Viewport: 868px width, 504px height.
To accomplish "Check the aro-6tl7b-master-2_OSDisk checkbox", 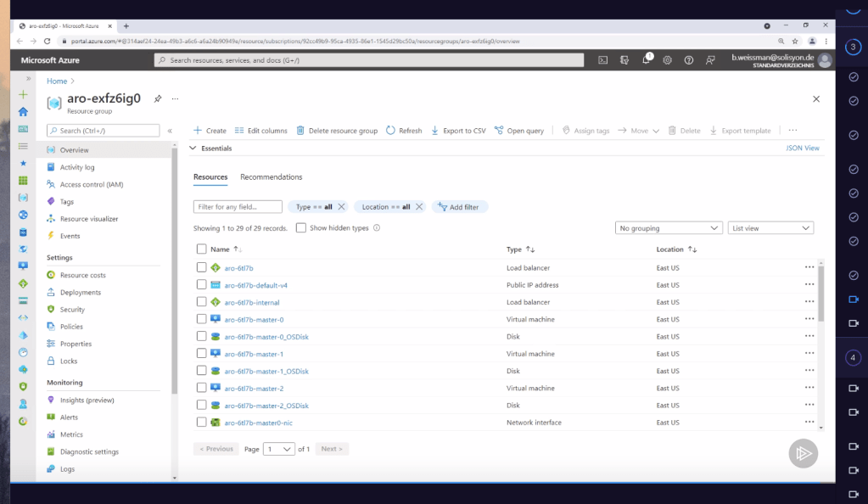I will pyautogui.click(x=201, y=405).
